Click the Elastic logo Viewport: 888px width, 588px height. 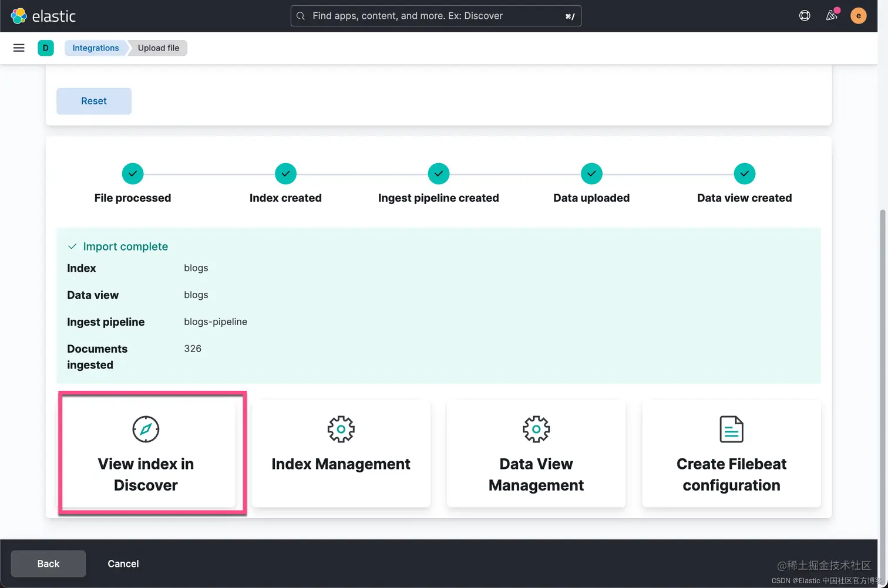43,16
